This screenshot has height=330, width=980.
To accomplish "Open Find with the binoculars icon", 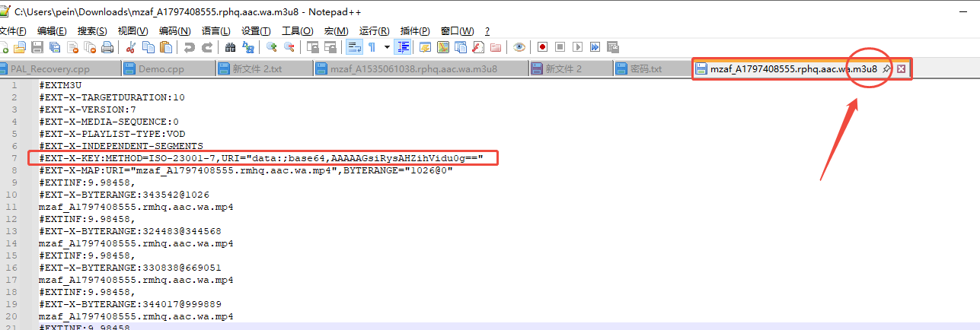I will coord(230,47).
